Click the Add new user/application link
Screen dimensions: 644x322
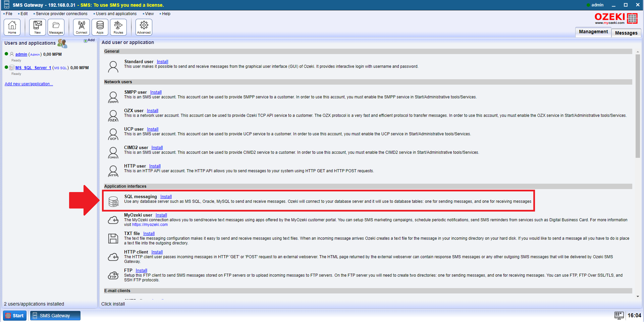pos(29,84)
